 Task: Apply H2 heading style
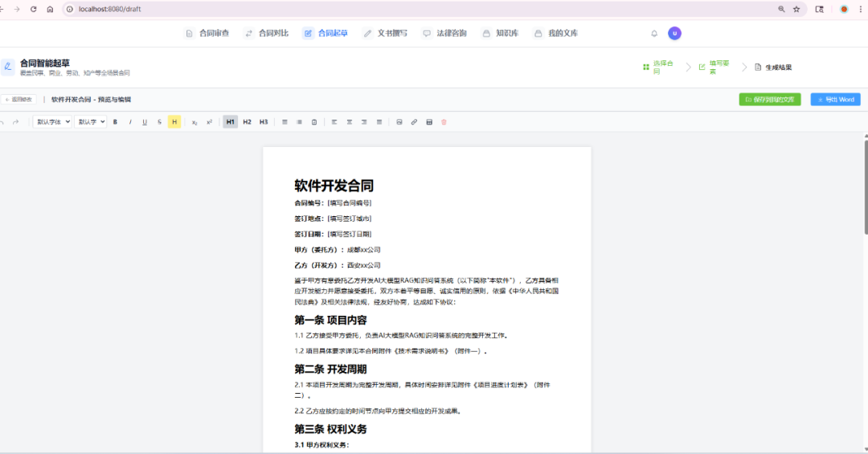coord(247,122)
